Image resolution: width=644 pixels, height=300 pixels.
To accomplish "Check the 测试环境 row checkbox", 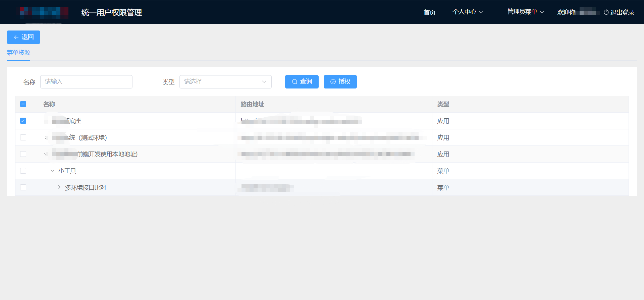I will point(23,137).
